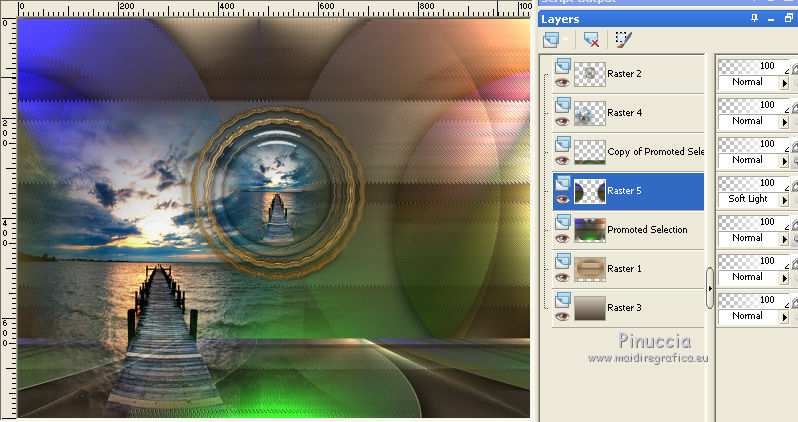Hide the Raster 5 layer
The image size is (798, 422).
(x=562, y=200)
